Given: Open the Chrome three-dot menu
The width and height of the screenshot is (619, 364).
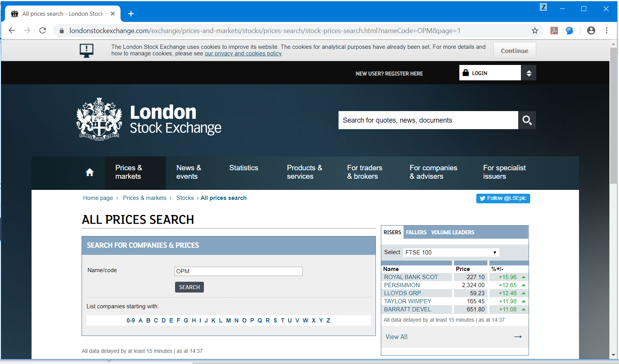Looking at the screenshot, I should pos(607,31).
